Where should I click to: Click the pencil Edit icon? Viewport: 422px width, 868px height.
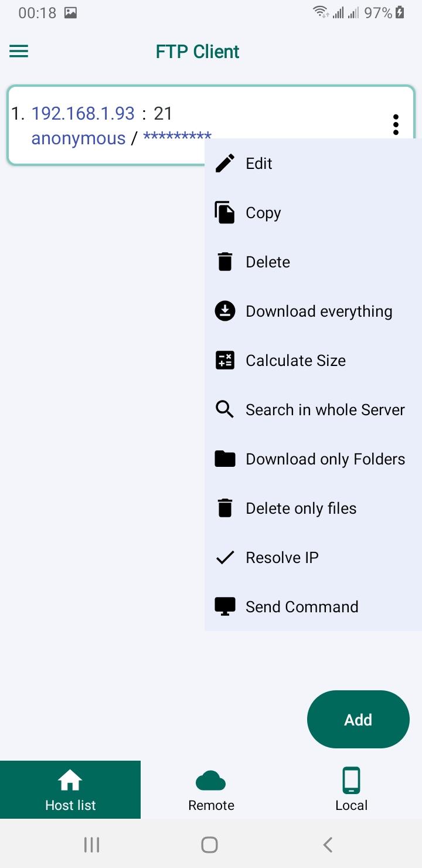point(225,163)
